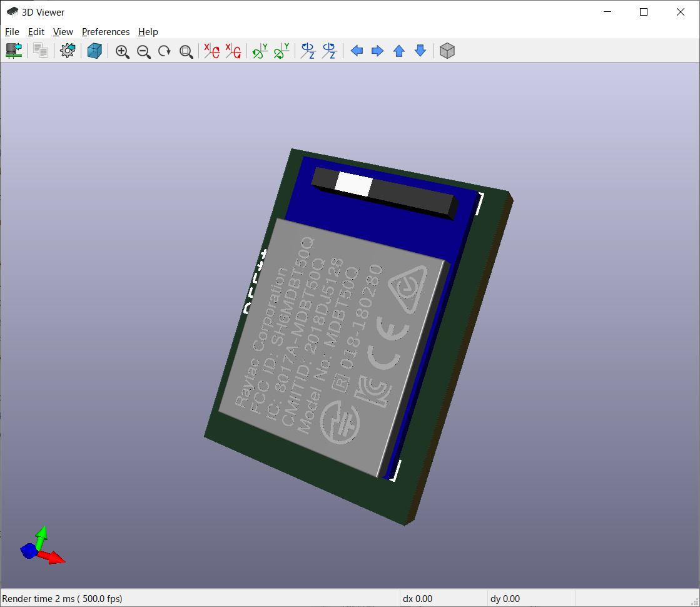Rotate Y clockwise using first Y icon
Viewport: 700px width, 607px height.
(x=260, y=51)
